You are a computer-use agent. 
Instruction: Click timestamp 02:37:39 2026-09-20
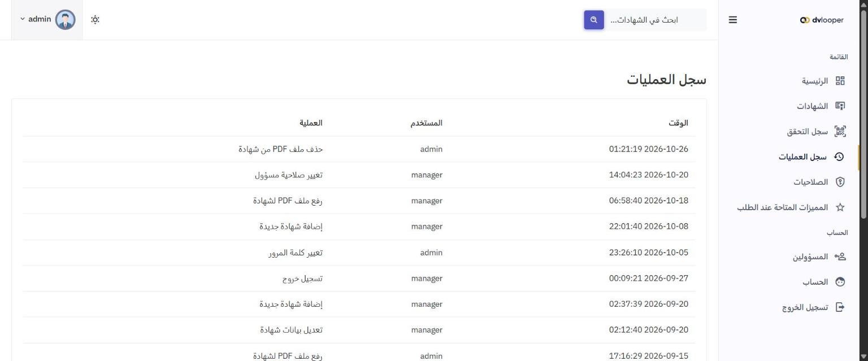[649, 304]
